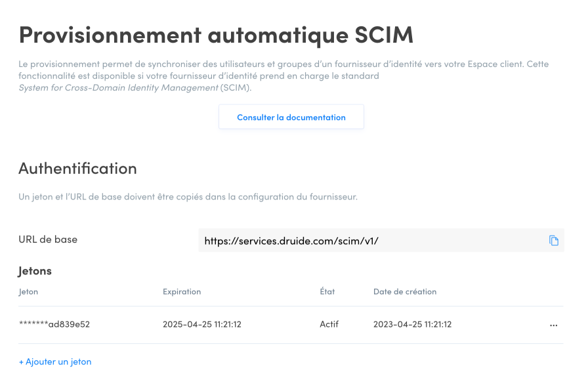Image resolution: width=588 pixels, height=386 pixels.
Task: Sort by the Jeton column header
Action: (x=28, y=291)
